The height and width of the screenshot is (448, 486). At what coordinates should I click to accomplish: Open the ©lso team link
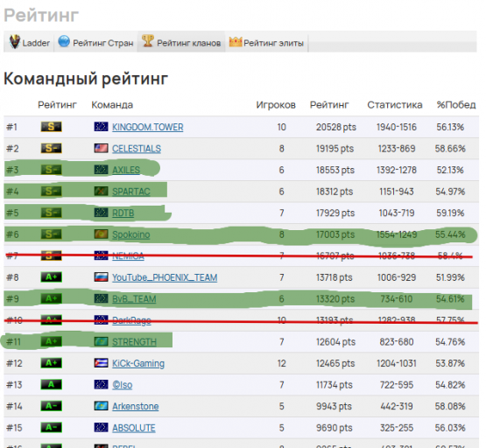tap(122, 385)
